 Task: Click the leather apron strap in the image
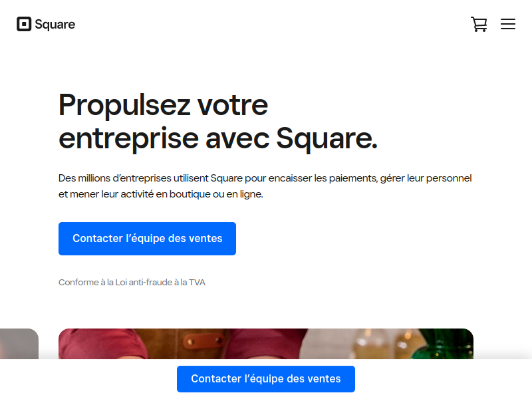tap(203, 340)
